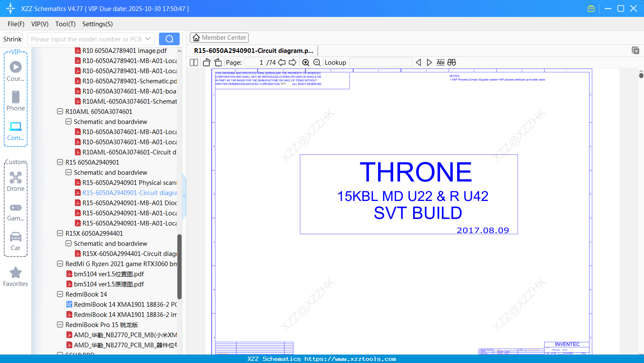Viewport: 644px width, 363px height.
Task: Collapse Schematic and boardview under R15X
Action: [69, 244]
